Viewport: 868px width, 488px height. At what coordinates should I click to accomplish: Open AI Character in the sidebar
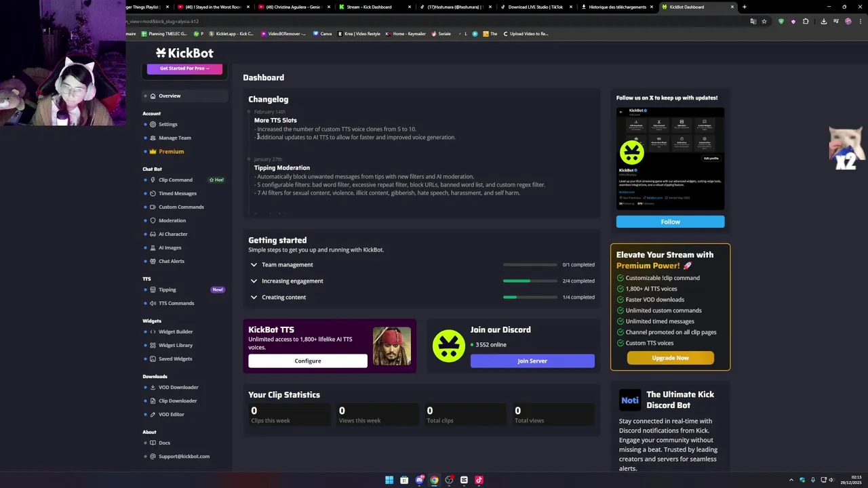(x=172, y=234)
